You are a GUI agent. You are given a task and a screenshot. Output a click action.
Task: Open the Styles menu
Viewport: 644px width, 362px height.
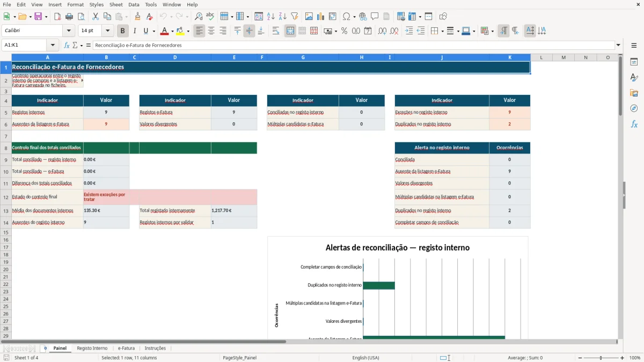(x=97, y=4)
